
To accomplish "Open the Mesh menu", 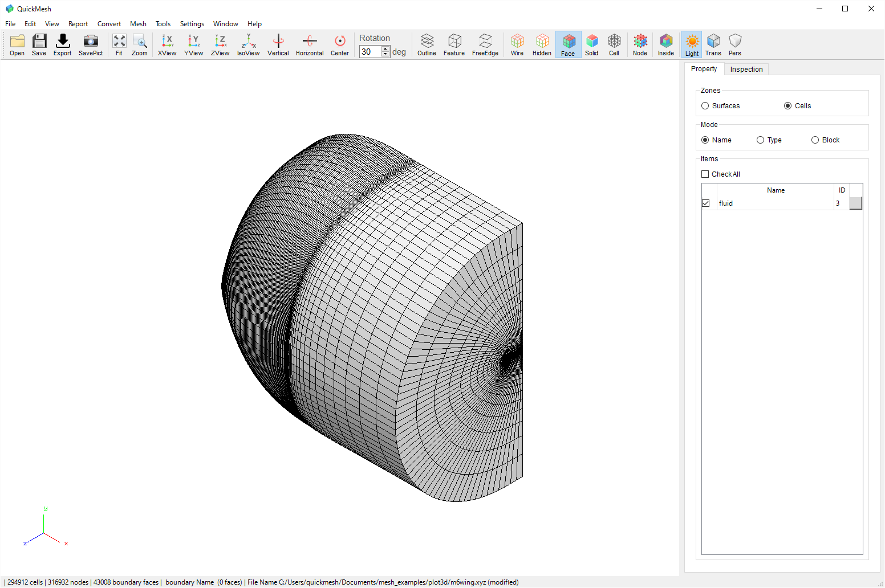I will pyautogui.click(x=138, y=24).
